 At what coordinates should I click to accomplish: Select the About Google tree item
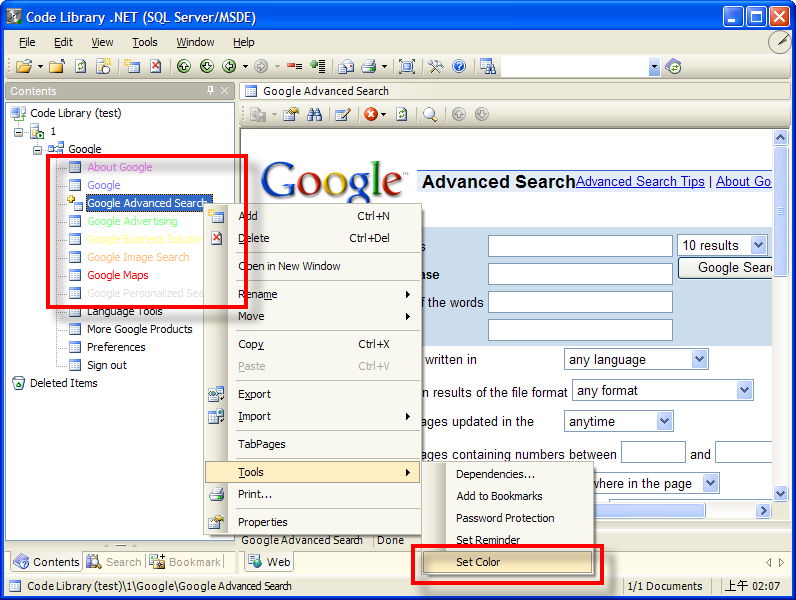coord(119,167)
